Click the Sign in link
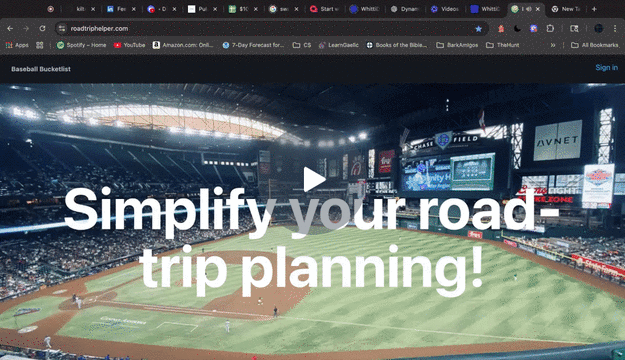 point(606,68)
